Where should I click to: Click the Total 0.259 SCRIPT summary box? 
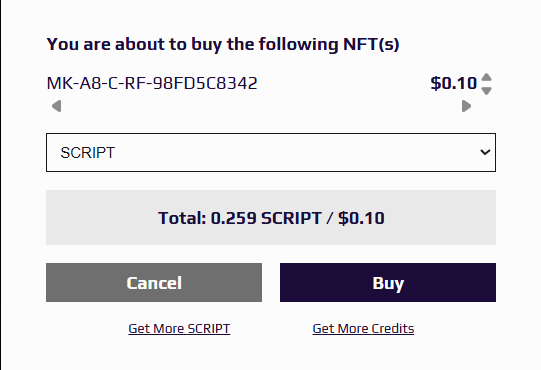point(271,217)
